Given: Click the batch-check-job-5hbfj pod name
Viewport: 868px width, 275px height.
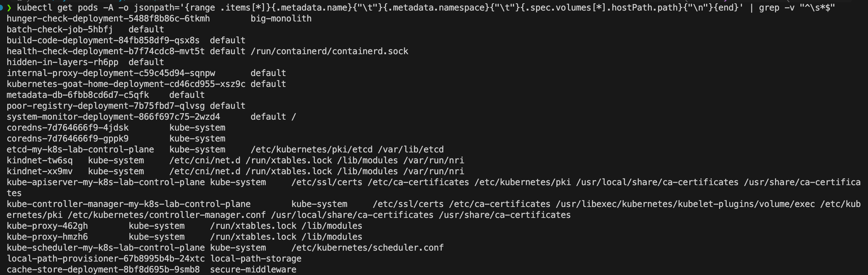Looking at the screenshot, I should [60, 29].
